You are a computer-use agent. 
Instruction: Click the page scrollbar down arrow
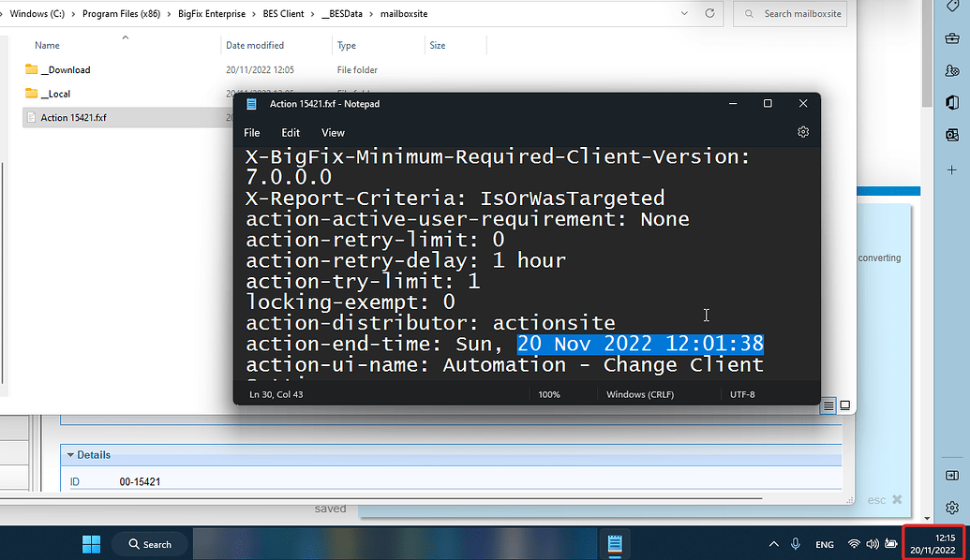pyautogui.click(x=927, y=518)
